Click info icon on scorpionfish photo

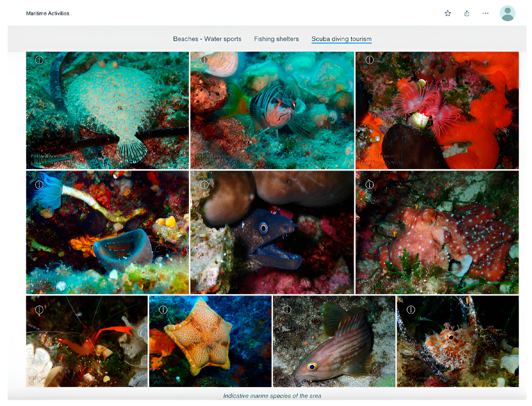411,309
